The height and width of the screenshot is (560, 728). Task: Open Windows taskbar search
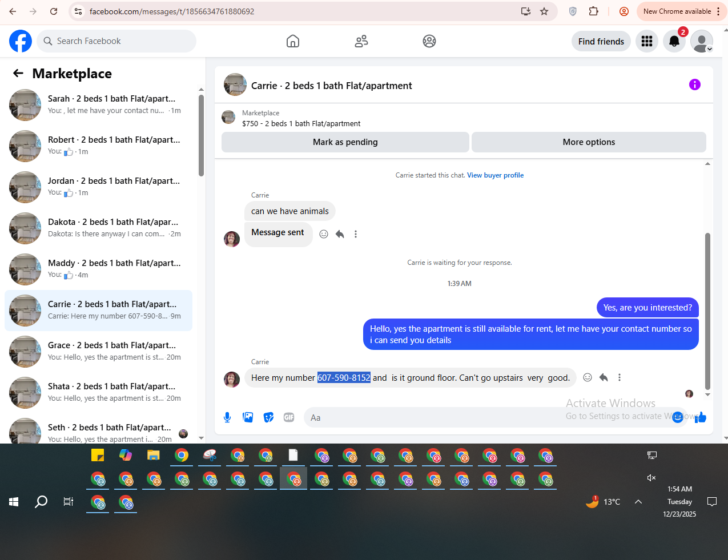[x=41, y=502]
